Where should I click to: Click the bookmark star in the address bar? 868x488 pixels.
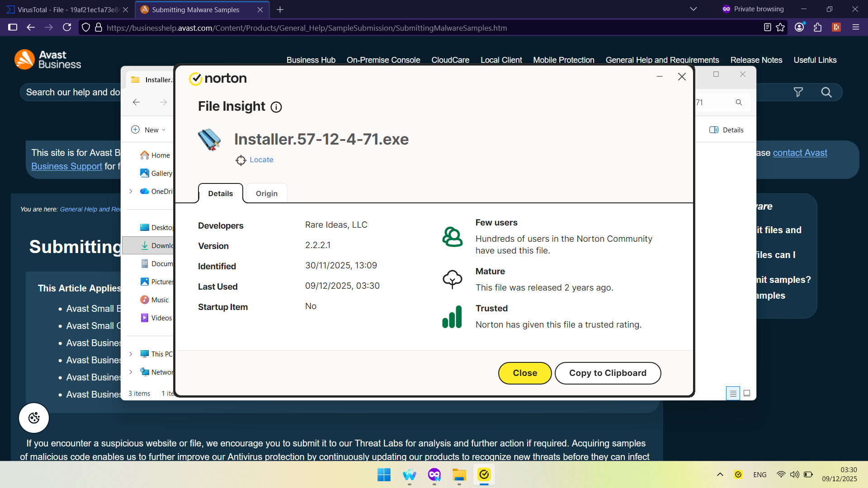click(781, 28)
